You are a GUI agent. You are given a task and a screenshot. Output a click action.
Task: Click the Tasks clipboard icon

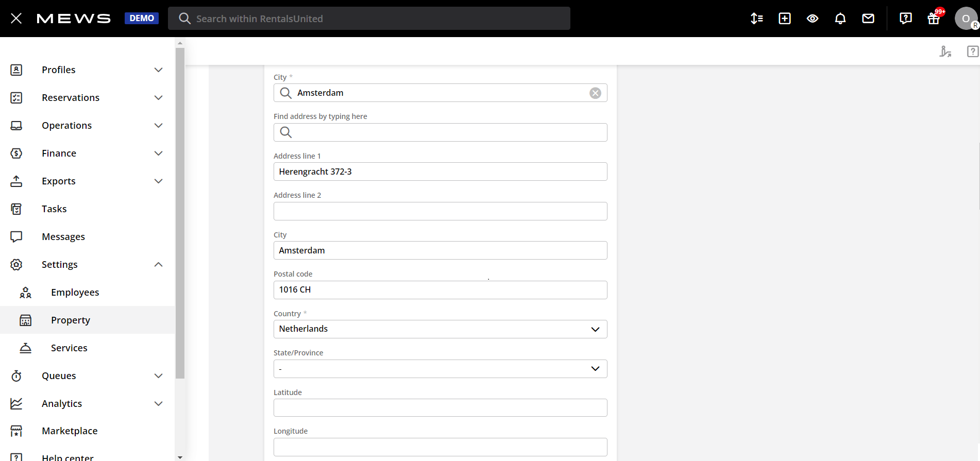[x=16, y=209]
